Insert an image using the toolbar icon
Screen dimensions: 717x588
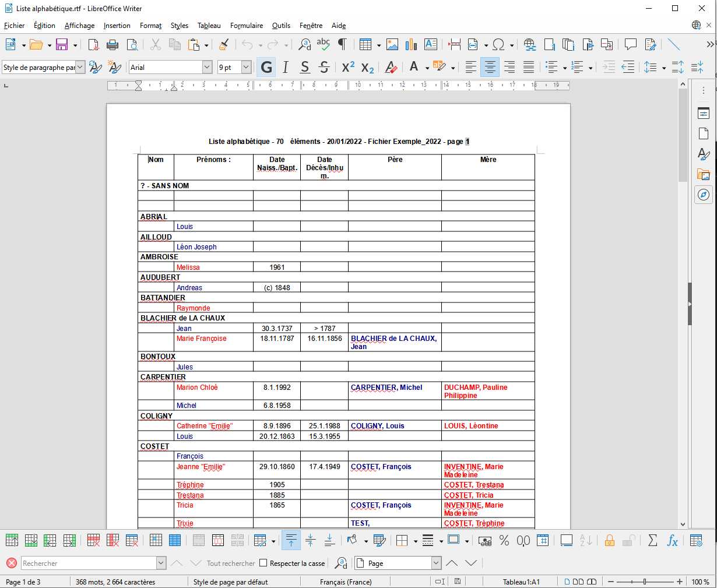pos(392,44)
